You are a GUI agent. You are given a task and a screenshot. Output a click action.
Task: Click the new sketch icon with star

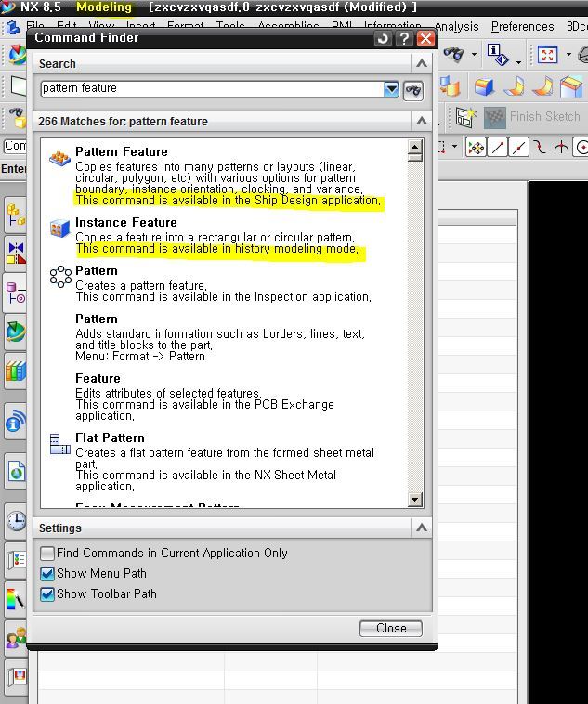click(x=465, y=118)
